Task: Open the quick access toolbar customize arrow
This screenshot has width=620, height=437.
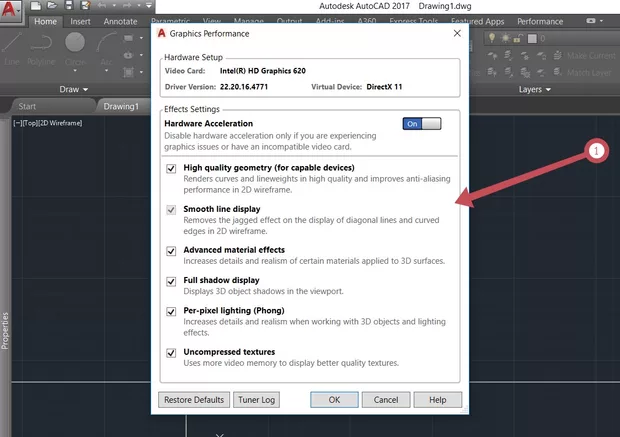Action: pos(147,6)
